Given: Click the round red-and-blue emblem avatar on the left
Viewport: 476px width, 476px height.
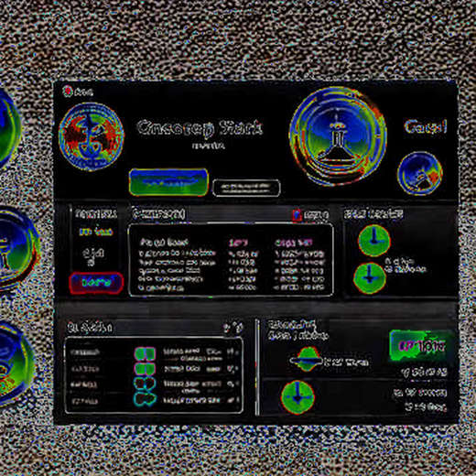Looking at the screenshot, I should [92, 136].
